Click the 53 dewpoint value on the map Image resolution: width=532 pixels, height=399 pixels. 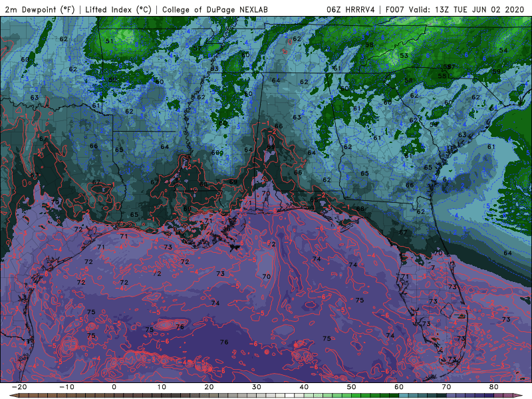click(x=404, y=56)
